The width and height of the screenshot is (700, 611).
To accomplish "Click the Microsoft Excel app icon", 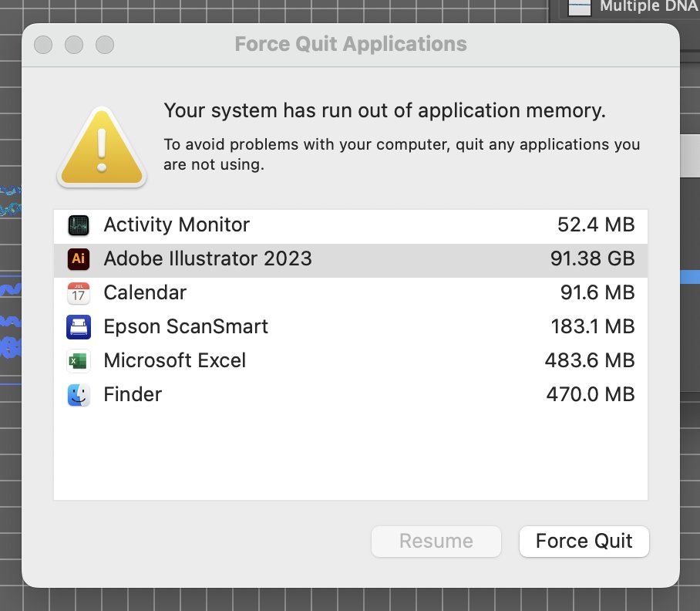I will [x=79, y=361].
